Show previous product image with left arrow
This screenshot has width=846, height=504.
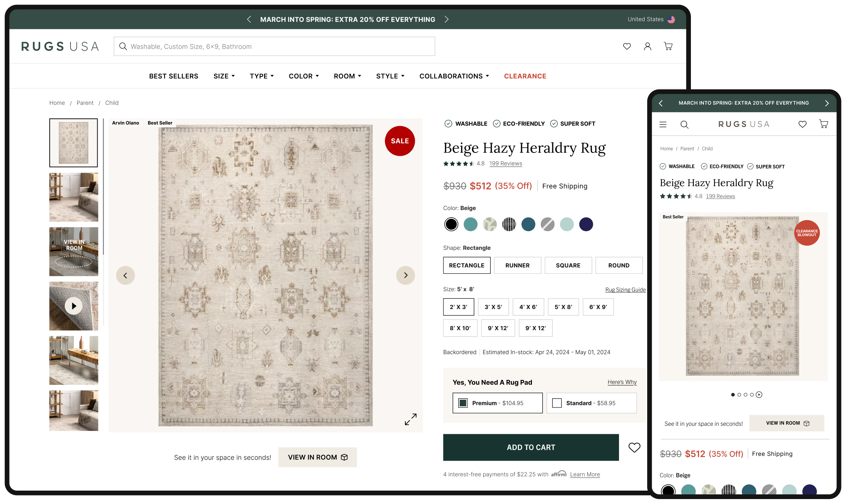point(125,275)
